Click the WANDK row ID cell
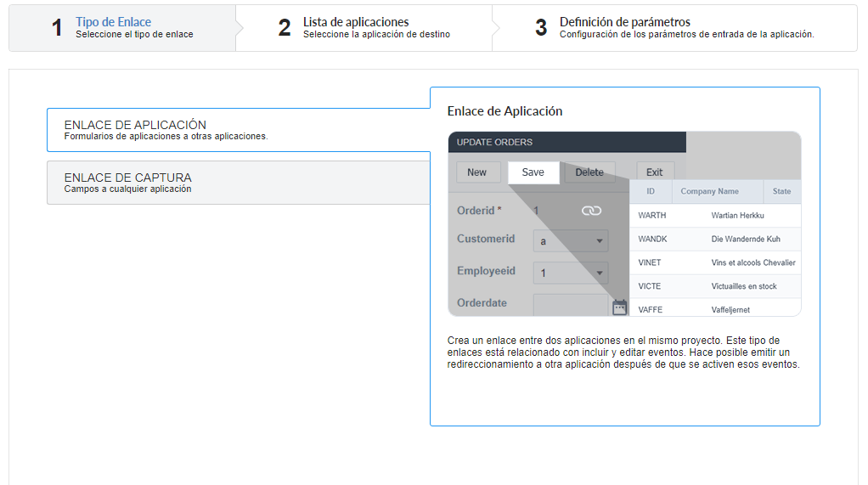This screenshot has height=485, width=868. coord(652,240)
